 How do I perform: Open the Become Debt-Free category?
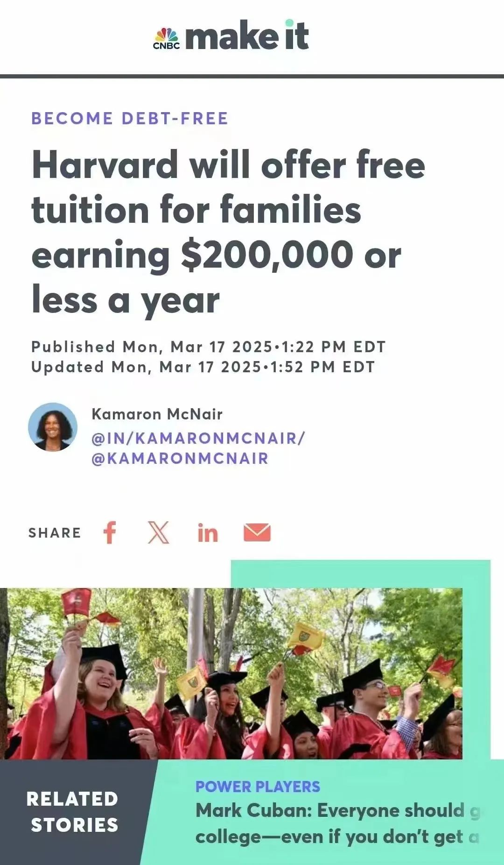pos(130,119)
